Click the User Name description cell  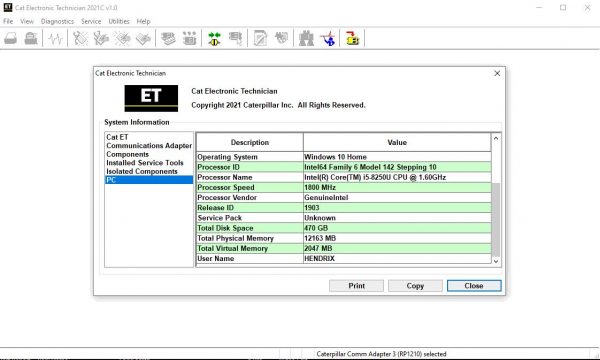pos(250,259)
